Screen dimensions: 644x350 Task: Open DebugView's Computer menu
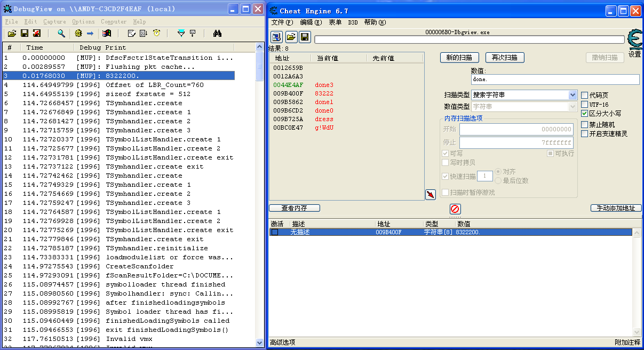(x=114, y=22)
